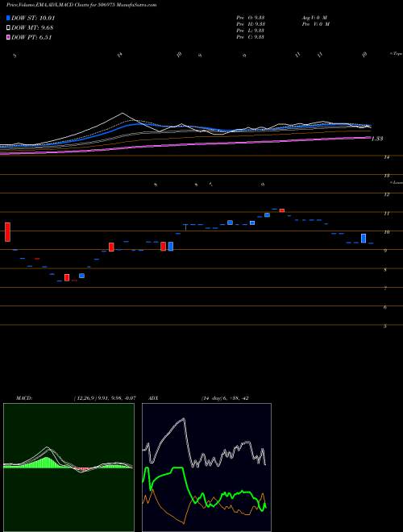Click the 'DOW ST: 10.01' legend label

(33, 18)
